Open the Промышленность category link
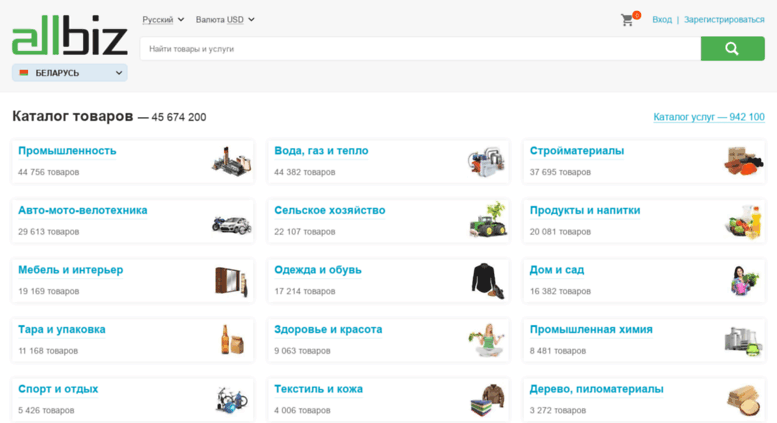Viewport: 777px width, 423px height. pos(67,151)
